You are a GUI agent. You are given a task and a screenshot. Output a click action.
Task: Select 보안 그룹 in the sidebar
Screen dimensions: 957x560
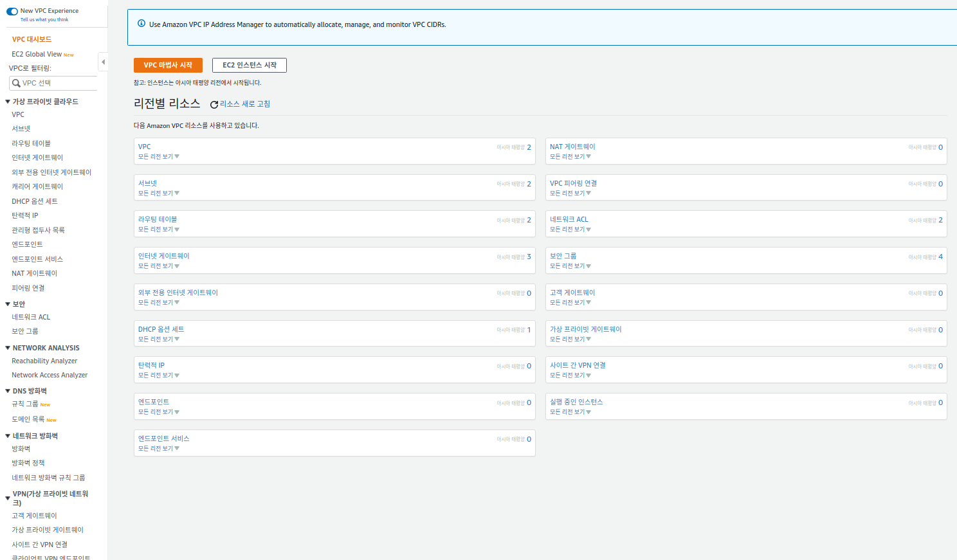(x=25, y=331)
